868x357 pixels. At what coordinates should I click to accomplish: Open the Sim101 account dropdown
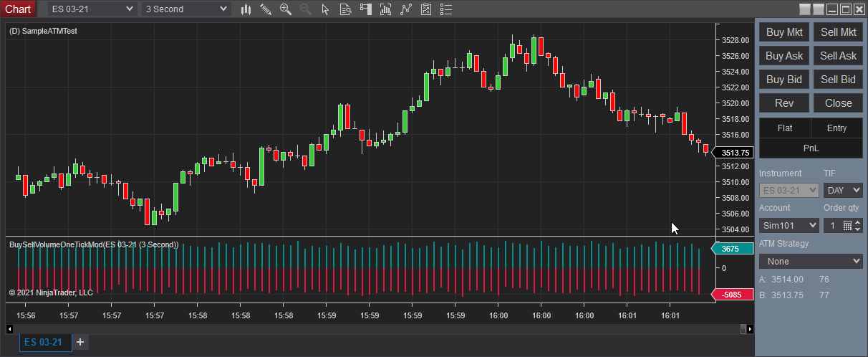pos(789,226)
